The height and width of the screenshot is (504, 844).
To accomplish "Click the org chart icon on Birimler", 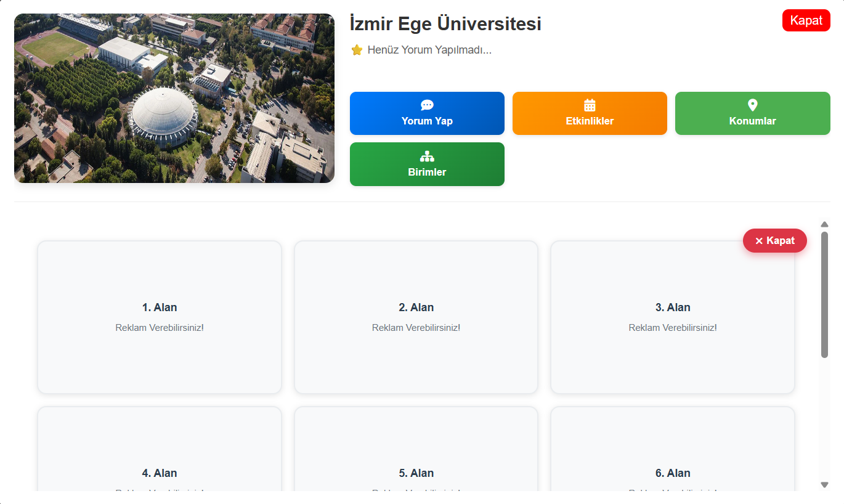I will point(427,156).
